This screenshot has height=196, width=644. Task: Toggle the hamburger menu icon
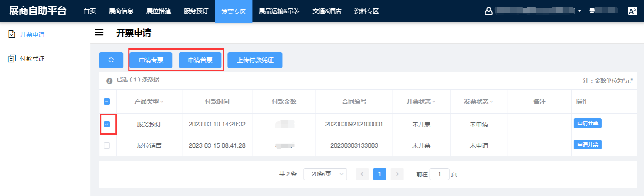click(99, 33)
